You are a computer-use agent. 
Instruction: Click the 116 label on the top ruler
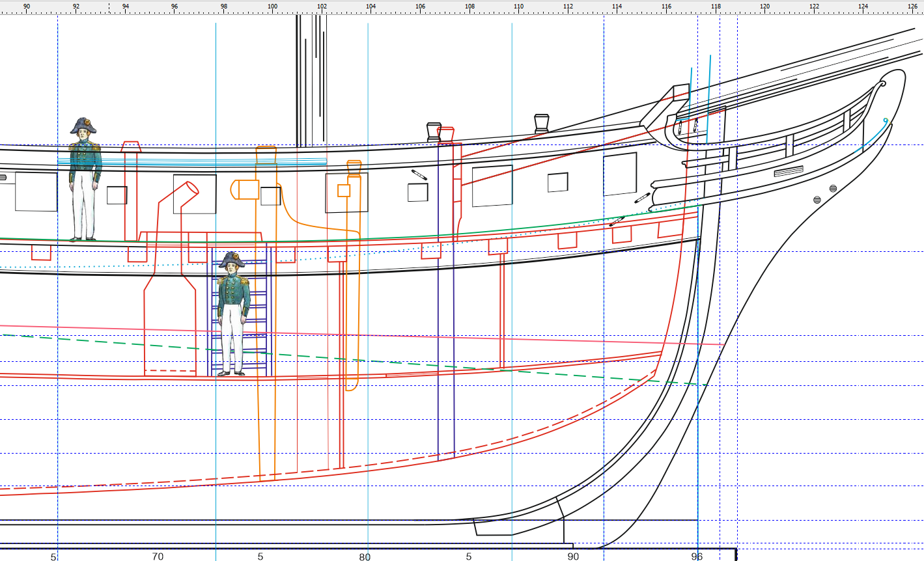coord(666,7)
